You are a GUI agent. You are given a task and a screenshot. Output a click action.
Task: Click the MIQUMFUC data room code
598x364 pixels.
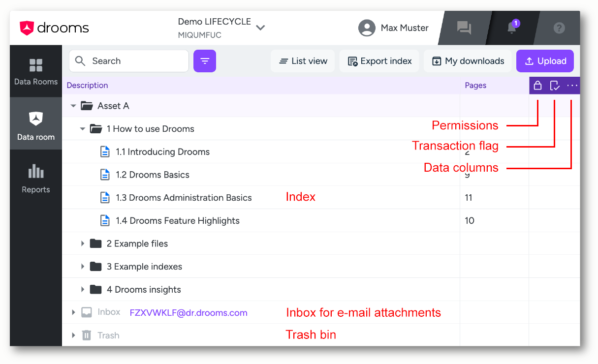pyautogui.click(x=199, y=35)
